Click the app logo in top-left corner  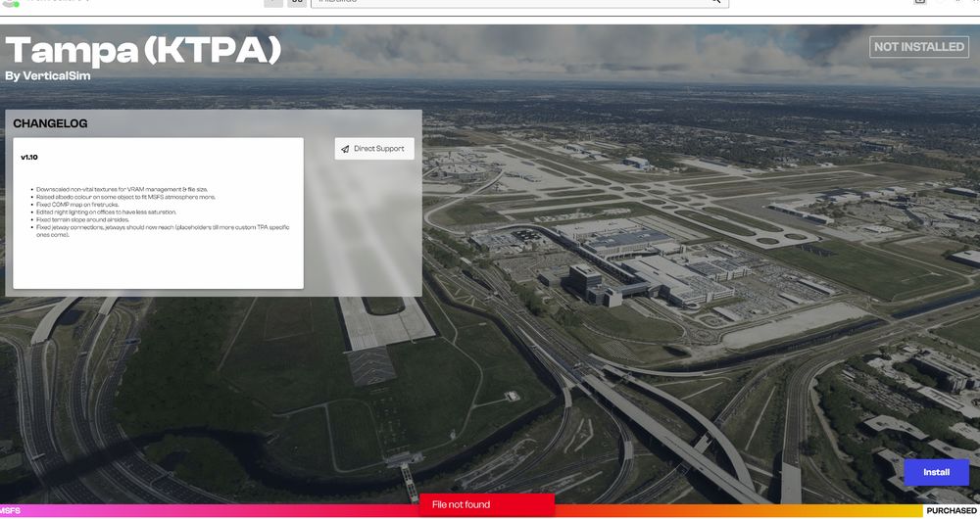click(x=10, y=3)
